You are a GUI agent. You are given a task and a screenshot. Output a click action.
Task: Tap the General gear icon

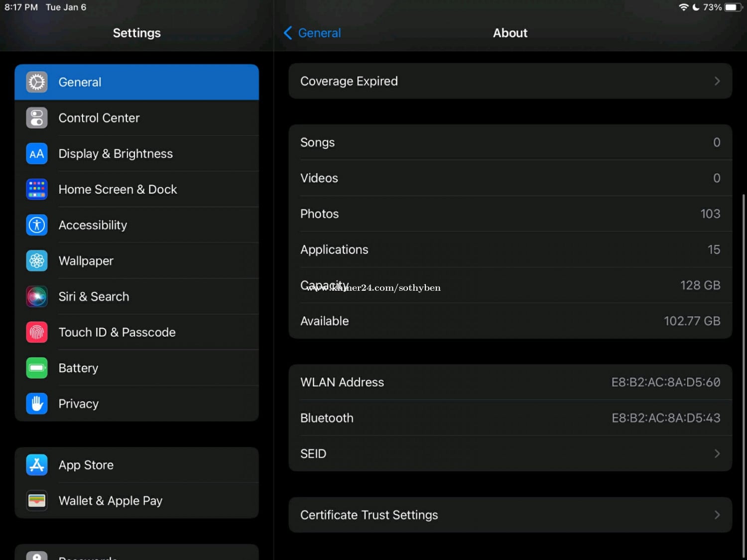(x=37, y=82)
